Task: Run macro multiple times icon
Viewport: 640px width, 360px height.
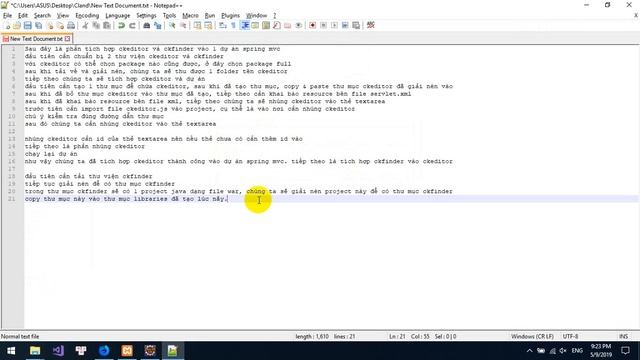Action: [345, 26]
